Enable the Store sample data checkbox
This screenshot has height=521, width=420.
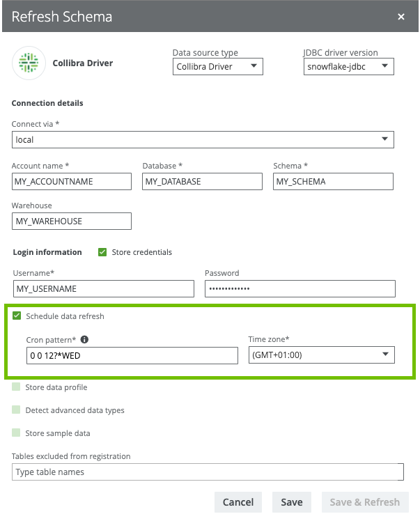coord(17,433)
